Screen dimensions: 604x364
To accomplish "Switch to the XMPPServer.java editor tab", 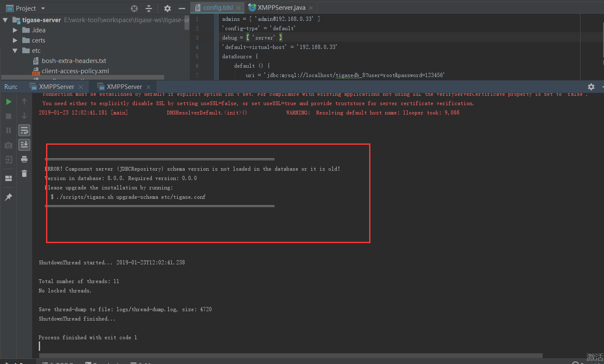I will [x=281, y=8].
